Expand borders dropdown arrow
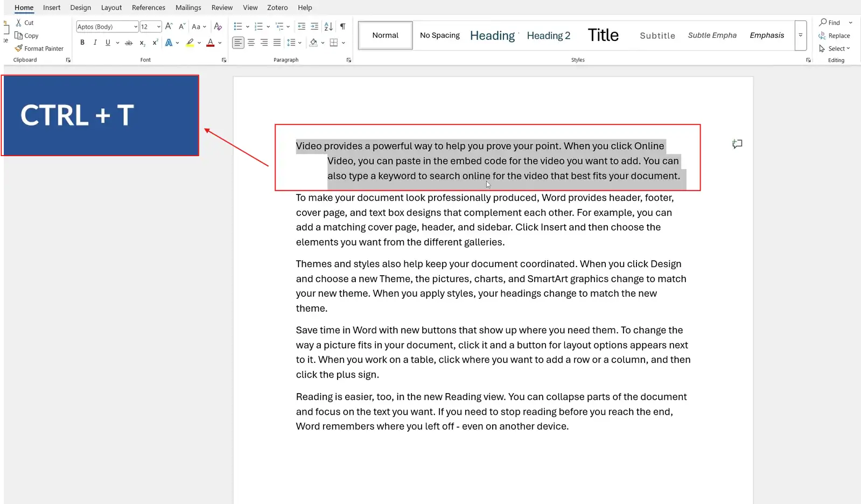This screenshot has width=861, height=504. 343,43
